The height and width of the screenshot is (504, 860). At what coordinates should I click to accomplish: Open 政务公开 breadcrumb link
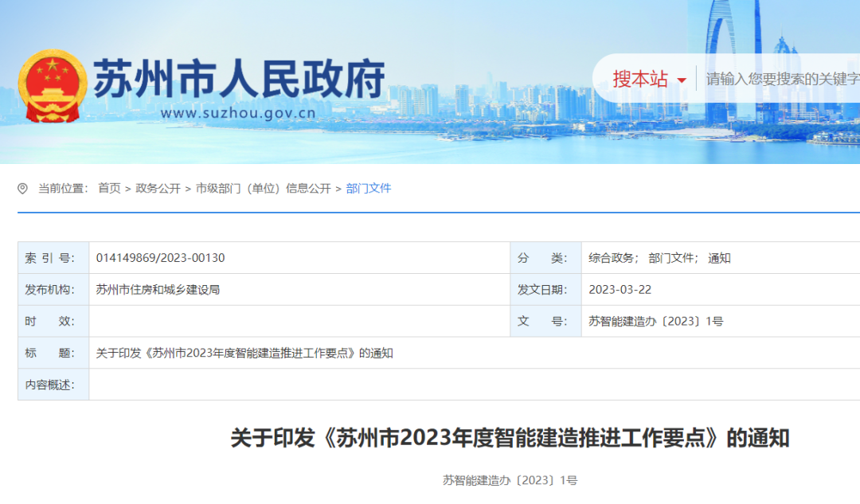(158, 189)
